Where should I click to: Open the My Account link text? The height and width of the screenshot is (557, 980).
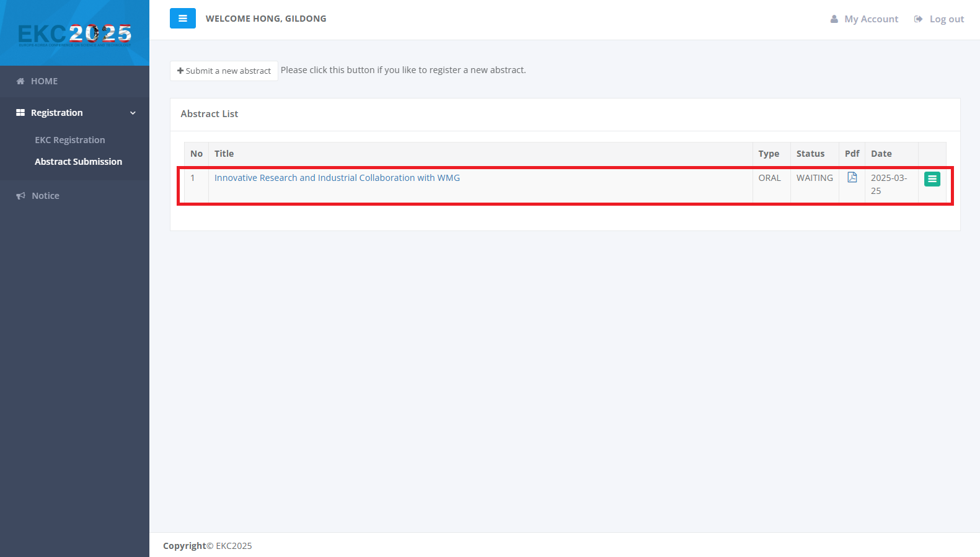(871, 19)
